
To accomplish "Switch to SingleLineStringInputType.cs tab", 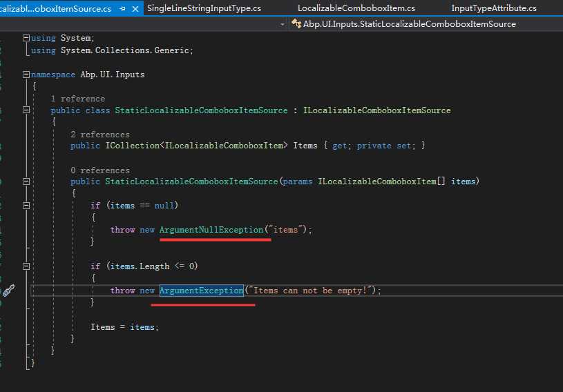I will [x=204, y=8].
